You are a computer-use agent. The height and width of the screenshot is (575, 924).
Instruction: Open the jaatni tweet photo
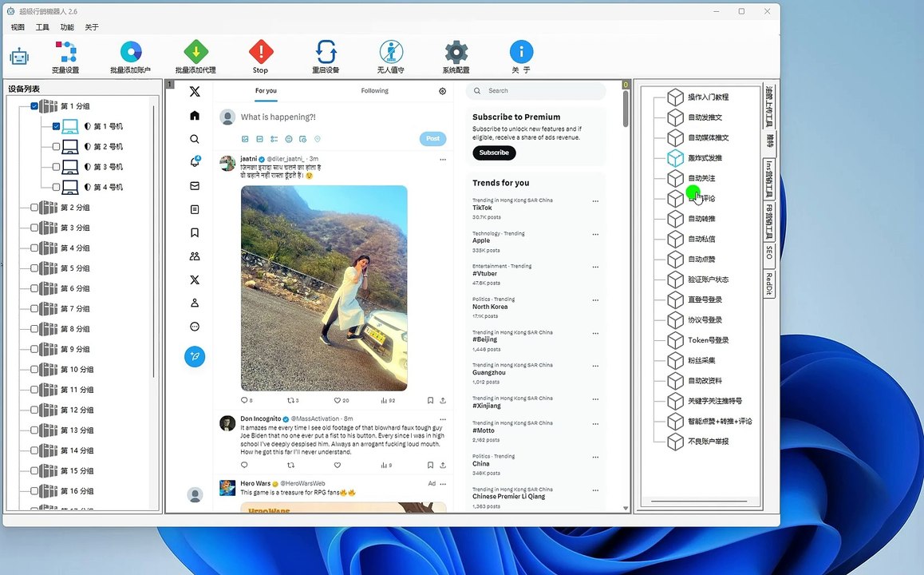(324, 287)
